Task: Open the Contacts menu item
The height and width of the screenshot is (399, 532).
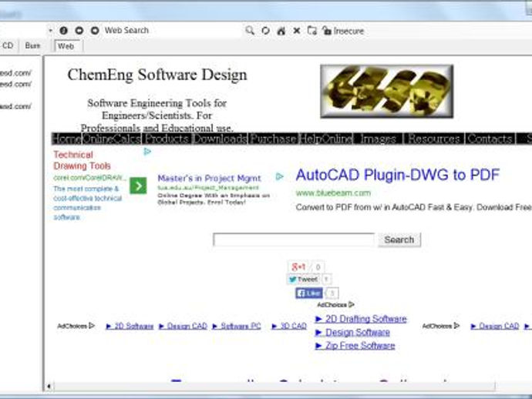Action: 490,139
